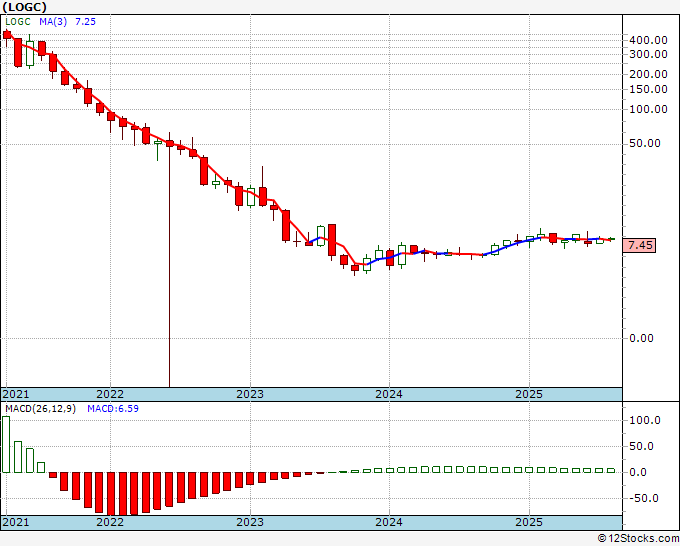Click the 50.00 price axis label
This screenshot has height=546, width=680.
[x=645, y=144]
